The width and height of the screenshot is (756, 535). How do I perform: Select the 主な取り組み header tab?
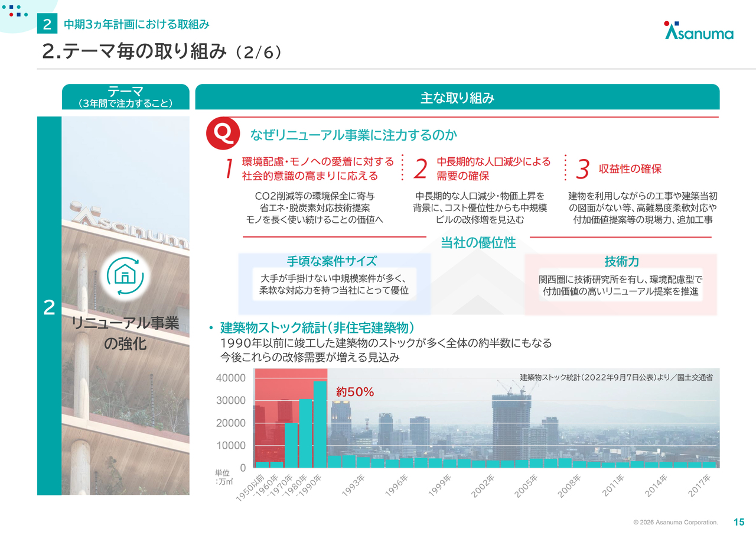click(x=457, y=98)
